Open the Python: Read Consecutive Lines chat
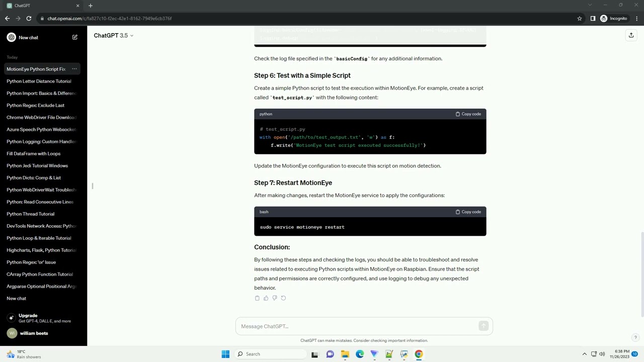The image size is (644, 362). (x=43, y=202)
